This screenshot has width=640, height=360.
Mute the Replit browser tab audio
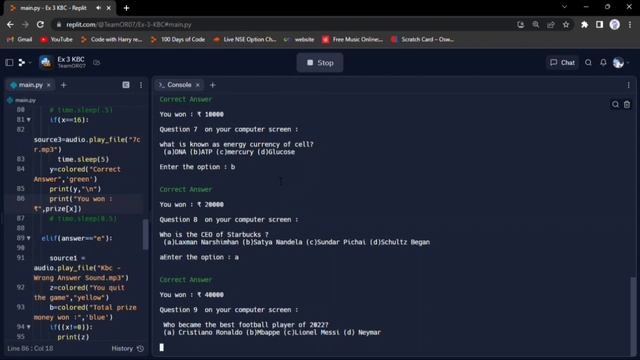[98, 8]
